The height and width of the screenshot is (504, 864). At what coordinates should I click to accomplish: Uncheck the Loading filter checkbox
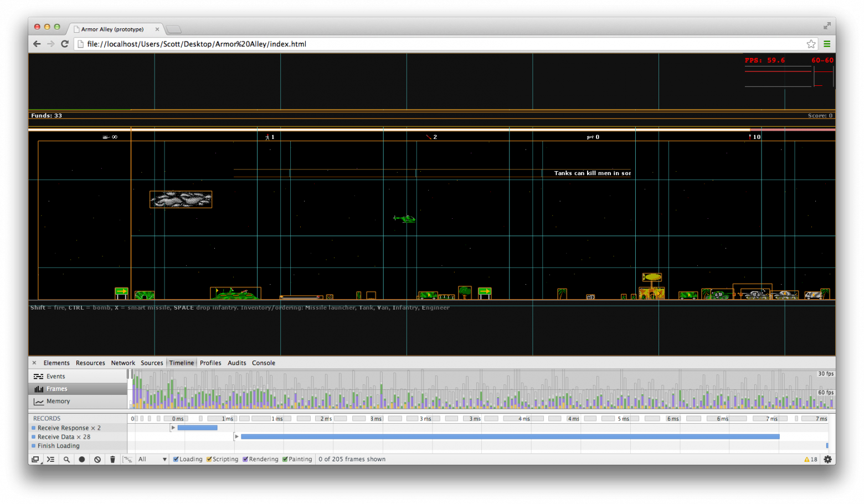pyautogui.click(x=176, y=459)
